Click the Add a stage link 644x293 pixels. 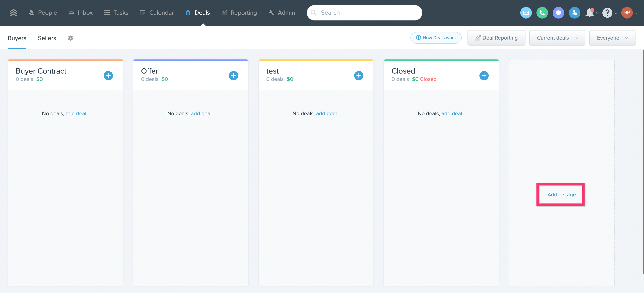coord(561,195)
